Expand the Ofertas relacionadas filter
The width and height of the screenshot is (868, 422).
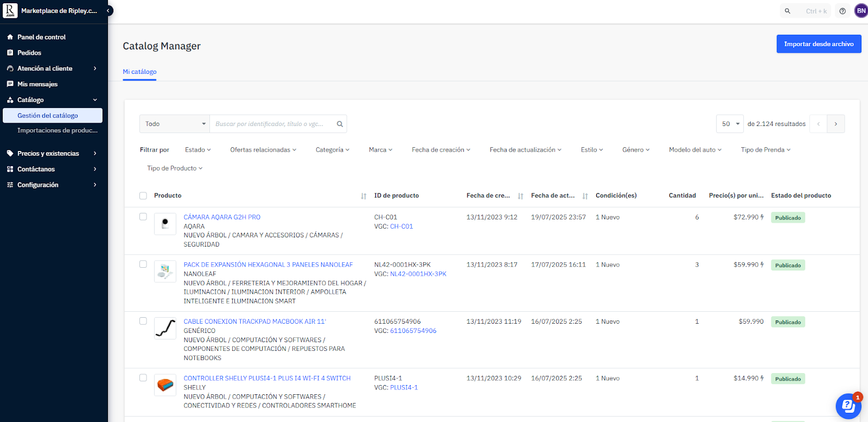(263, 150)
